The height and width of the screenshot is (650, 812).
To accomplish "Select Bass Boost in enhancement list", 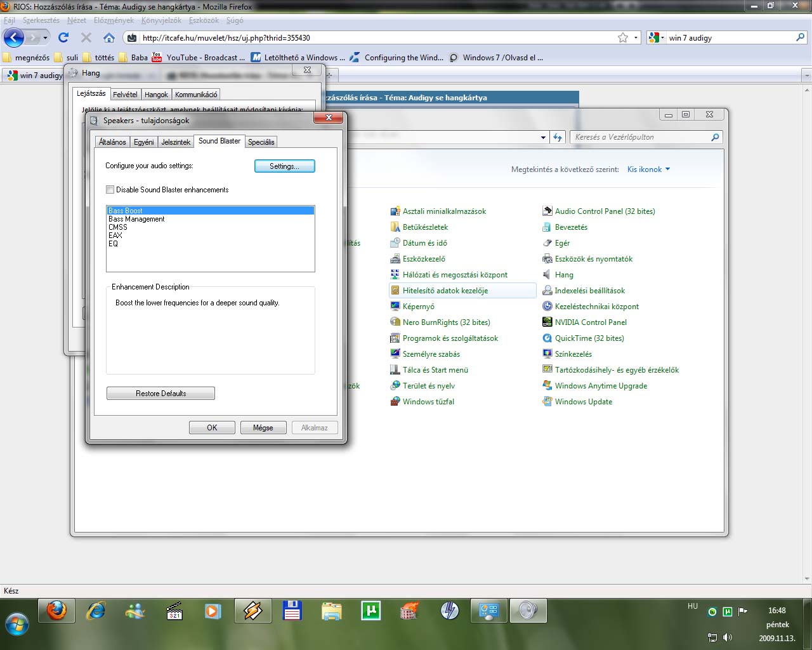I will pyautogui.click(x=211, y=211).
